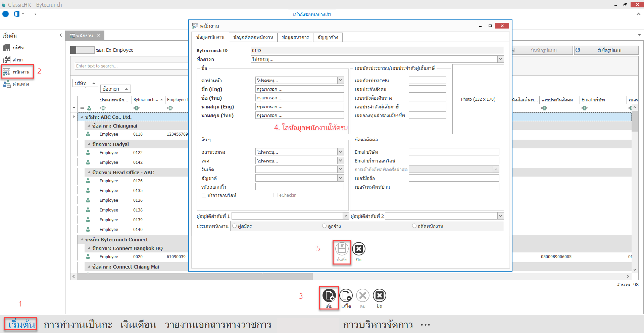Click the เลขบัตรประชาชน input field
The height and width of the screenshot is (333, 644).
click(427, 80)
